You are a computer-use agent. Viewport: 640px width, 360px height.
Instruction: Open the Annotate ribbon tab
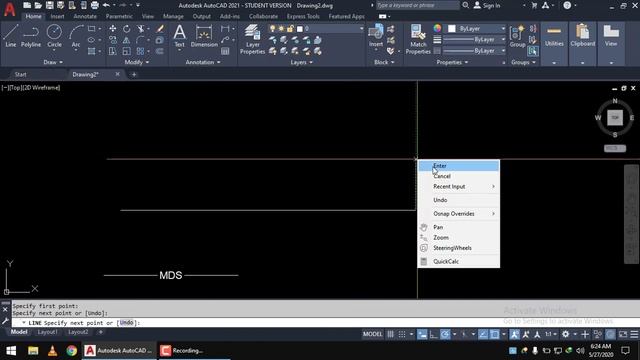pos(85,16)
